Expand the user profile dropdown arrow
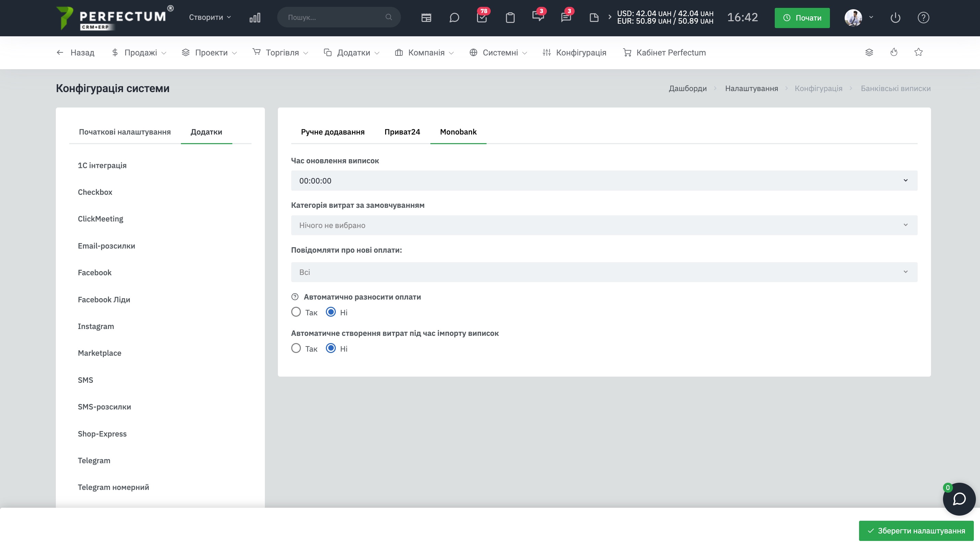This screenshot has width=980, height=543. point(871,17)
